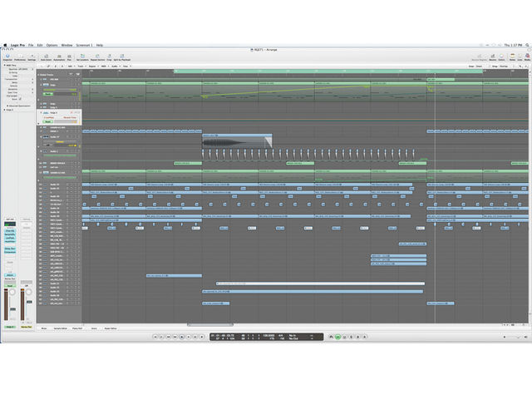Open the Sample Editor tab

pyautogui.click(x=61, y=328)
